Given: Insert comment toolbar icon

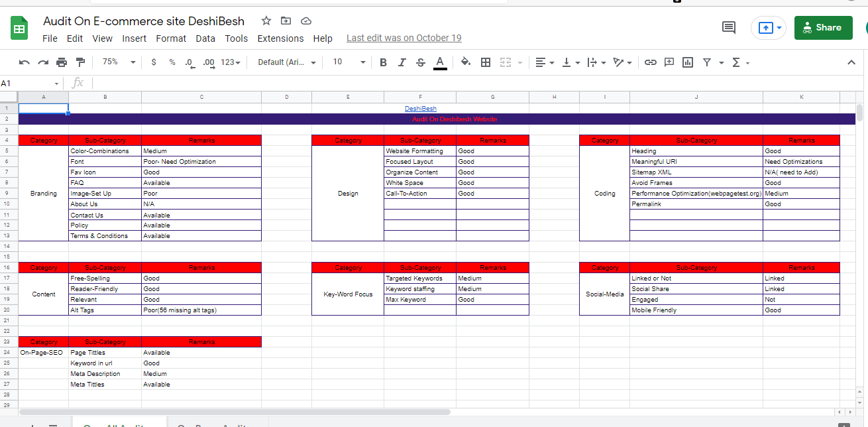Looking at the screenshot, I should [x=669, y=62].
